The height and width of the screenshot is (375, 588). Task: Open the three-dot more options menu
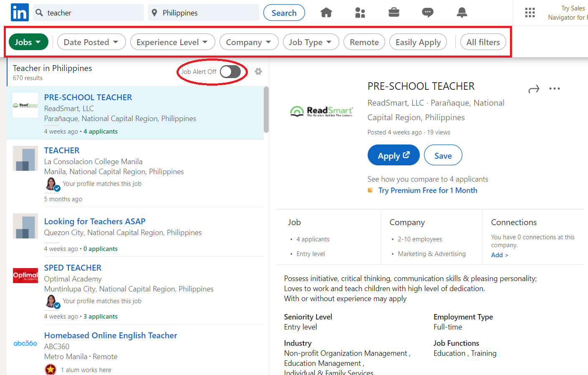point(555,89)
